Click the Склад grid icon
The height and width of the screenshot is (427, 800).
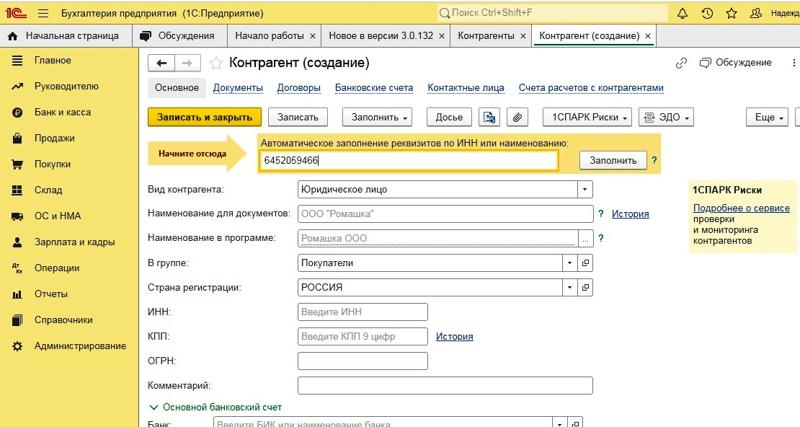click(17, 190)
